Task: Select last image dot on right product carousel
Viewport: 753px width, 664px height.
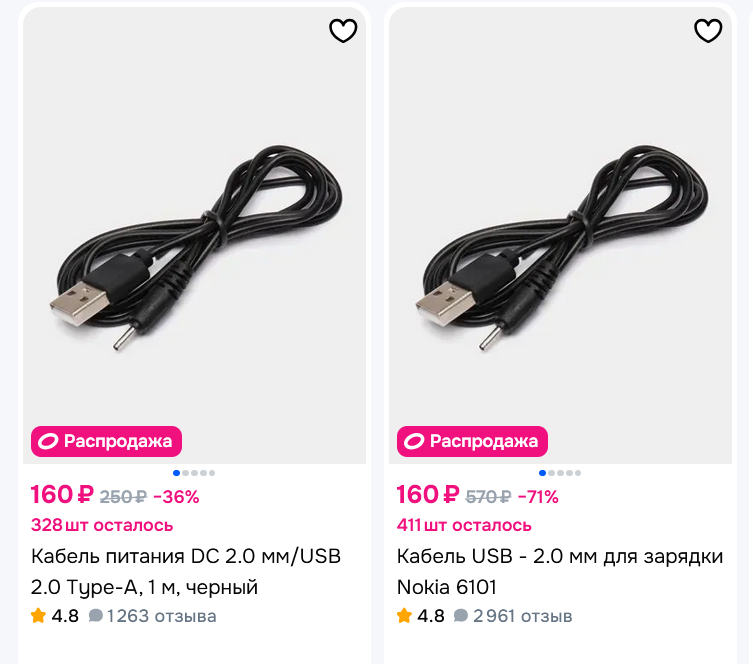Action: point(578,473)
